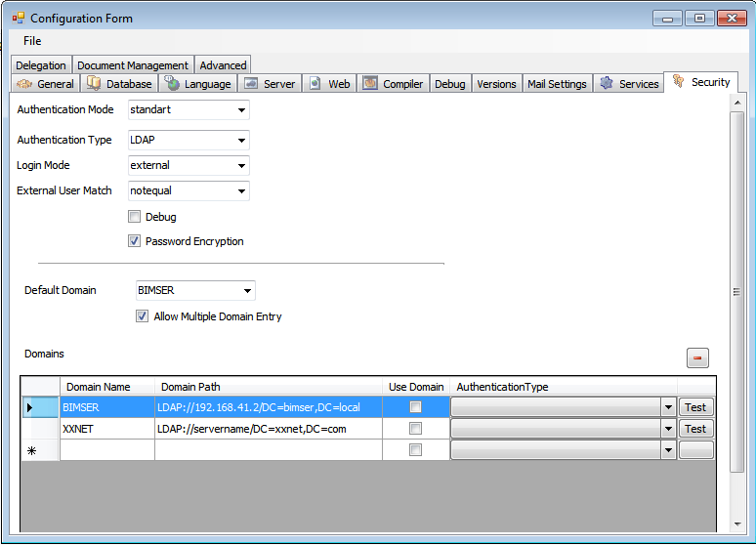Click the red remove domain button
This screenshot has width=756, height=545.
pyautogui.click(x=697, y=358)
